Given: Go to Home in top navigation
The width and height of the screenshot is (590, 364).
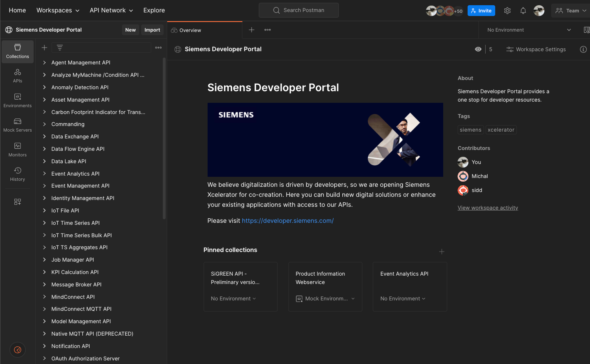Looking at the screenshot, I should [x=17, y=10].
